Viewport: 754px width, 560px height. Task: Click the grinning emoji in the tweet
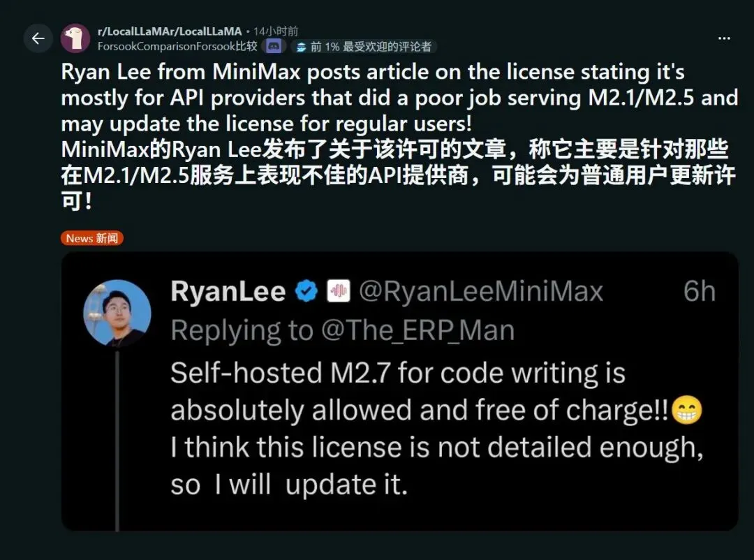point(687,411)
